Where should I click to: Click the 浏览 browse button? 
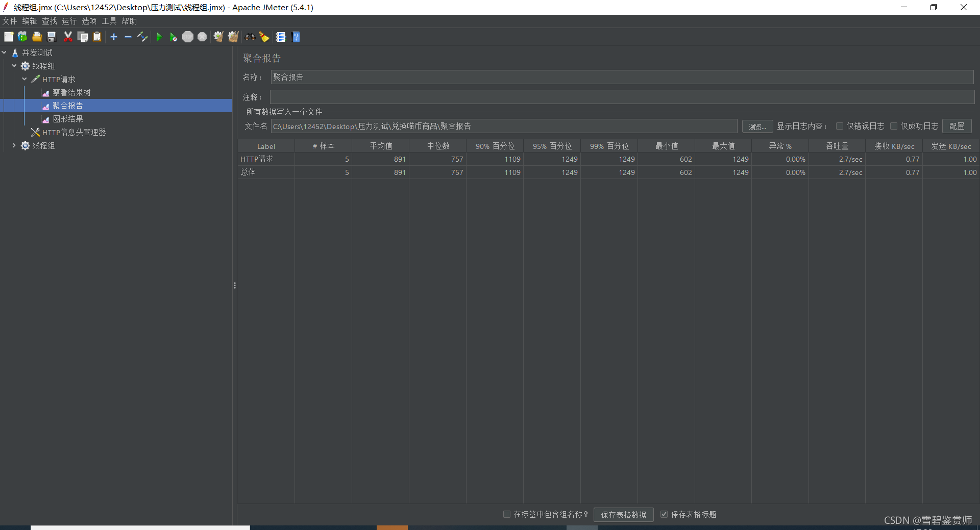coord(757,127)
